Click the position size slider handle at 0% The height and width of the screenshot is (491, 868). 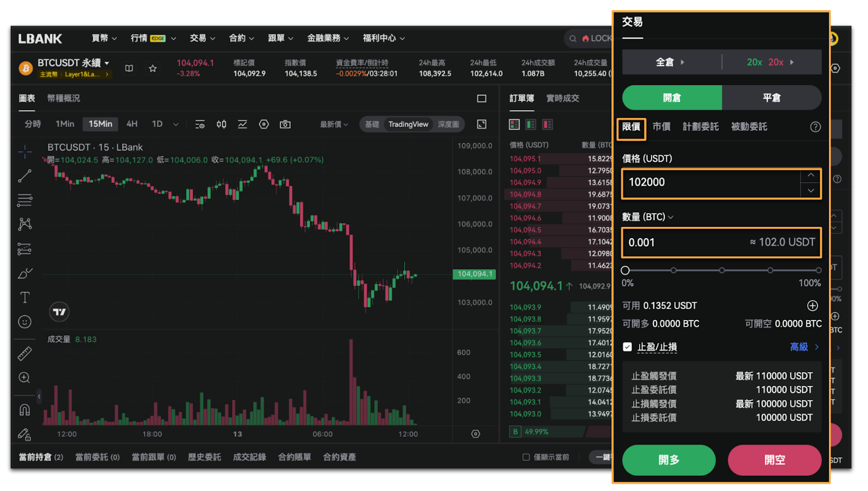tap(625, 270)
